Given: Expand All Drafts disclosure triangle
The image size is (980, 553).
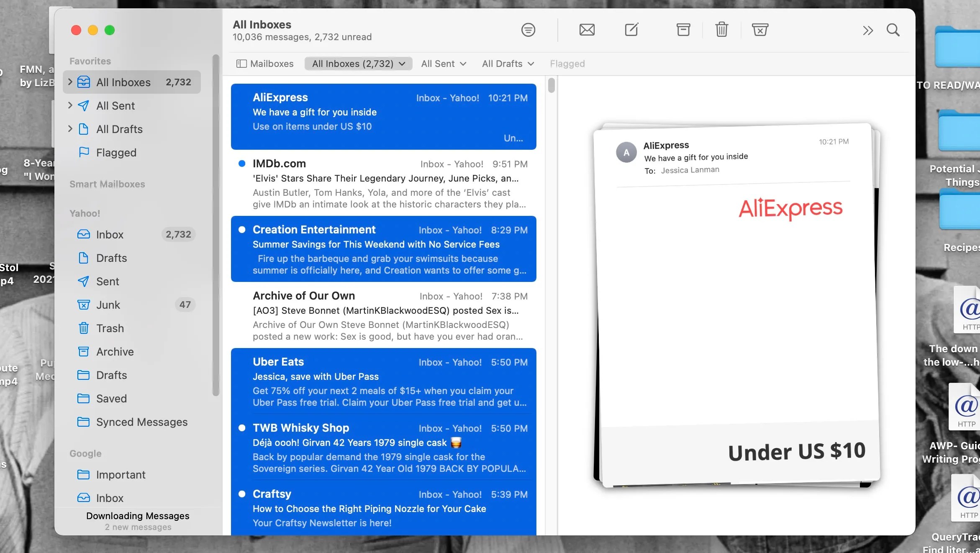Looking at the screenshot, I should coord(70,129).
